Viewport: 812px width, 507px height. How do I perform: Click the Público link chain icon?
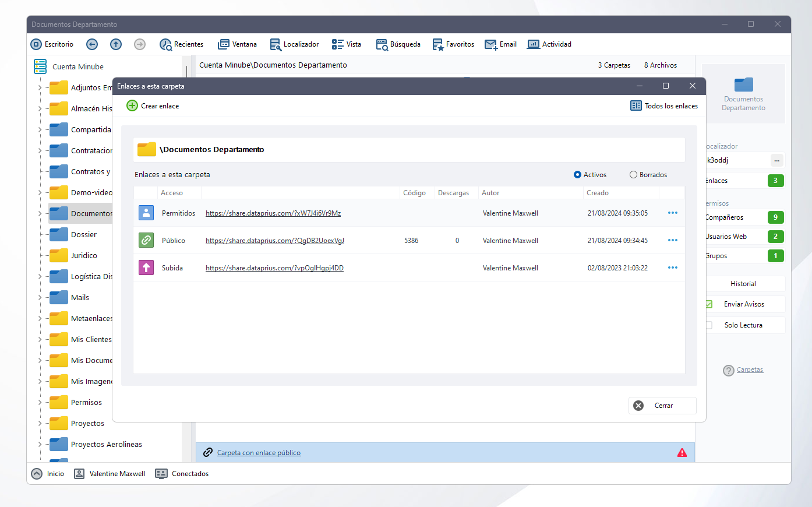[x=146, y=240]
